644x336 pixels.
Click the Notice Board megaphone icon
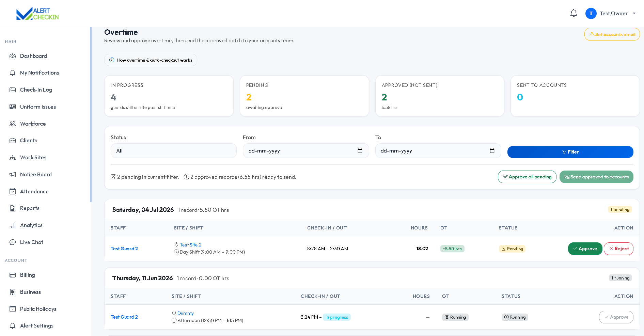pos(13,174)
